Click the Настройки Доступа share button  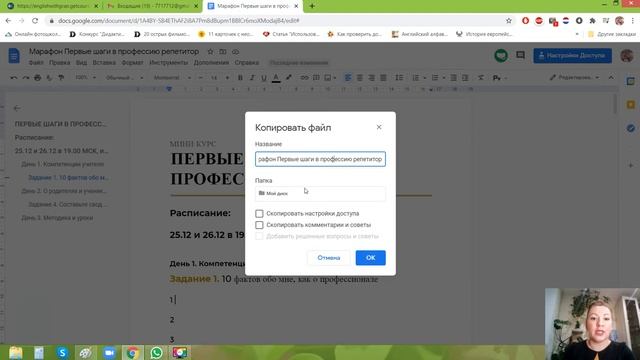[x=572, y=56]
